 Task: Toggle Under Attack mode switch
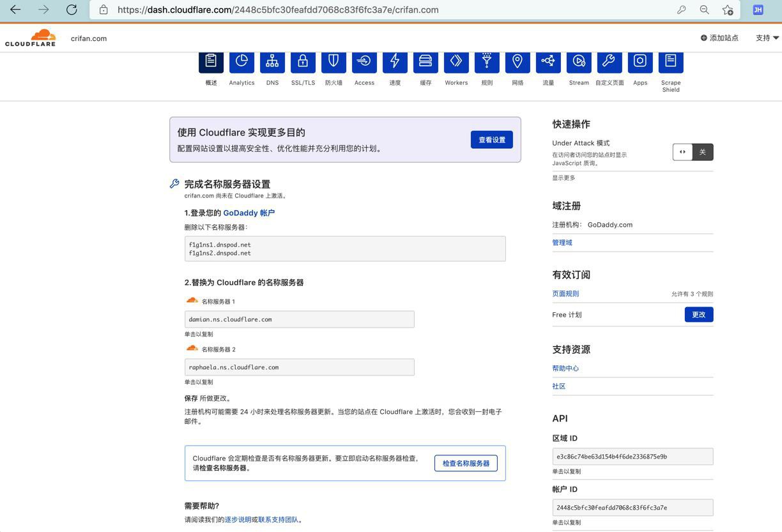pyautogui.click(x=693, y=152)
